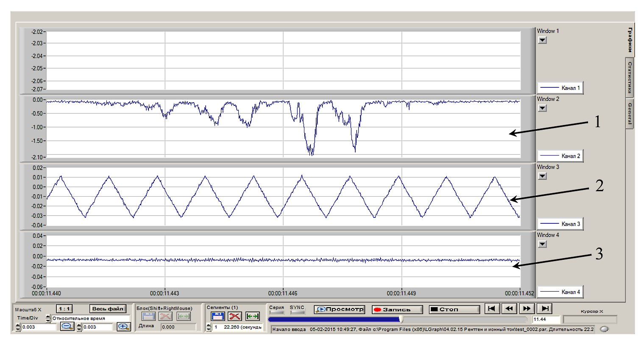Start Просмотр playback mode
The image size is (644, 345).
tap(339, 309)
